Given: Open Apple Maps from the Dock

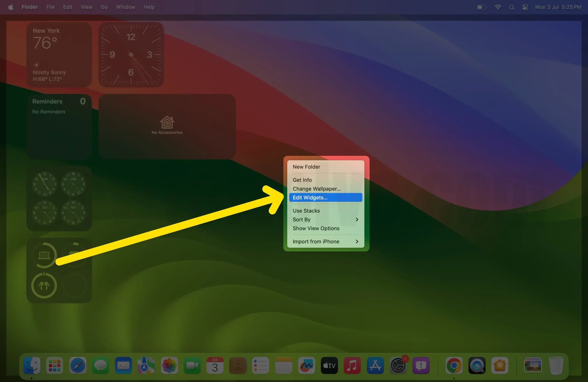Looking at the screenshot, I should coord(146,365).
